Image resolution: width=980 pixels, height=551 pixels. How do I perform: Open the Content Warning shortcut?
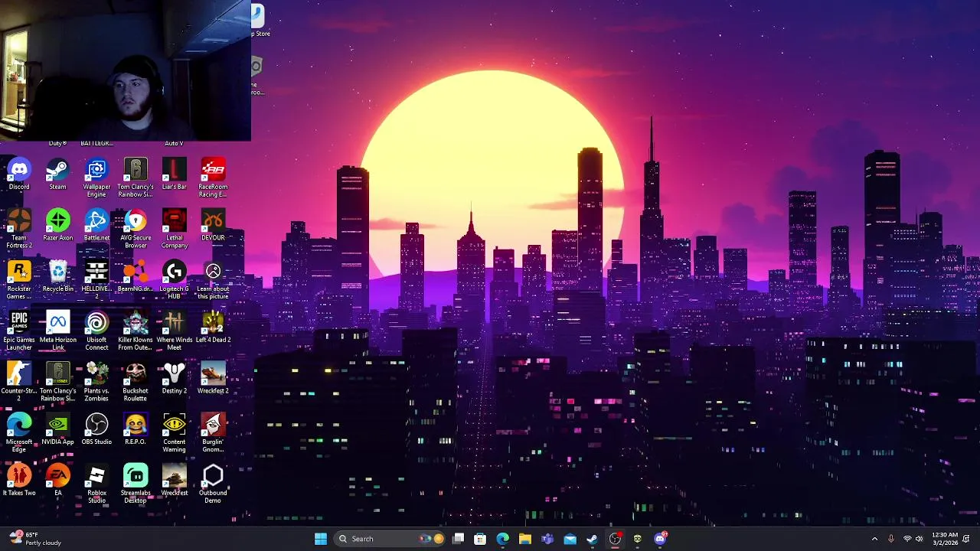pos(174,433)
